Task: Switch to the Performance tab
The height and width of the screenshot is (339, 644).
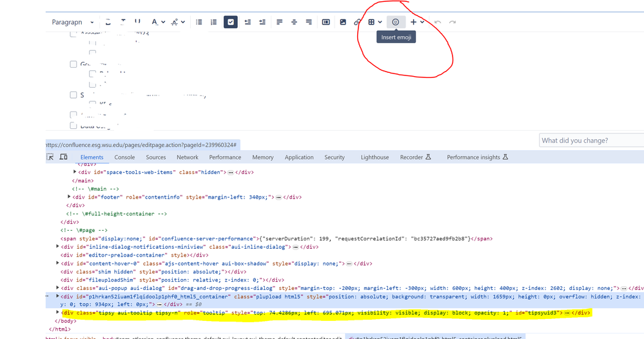Action: pos(225,157)
